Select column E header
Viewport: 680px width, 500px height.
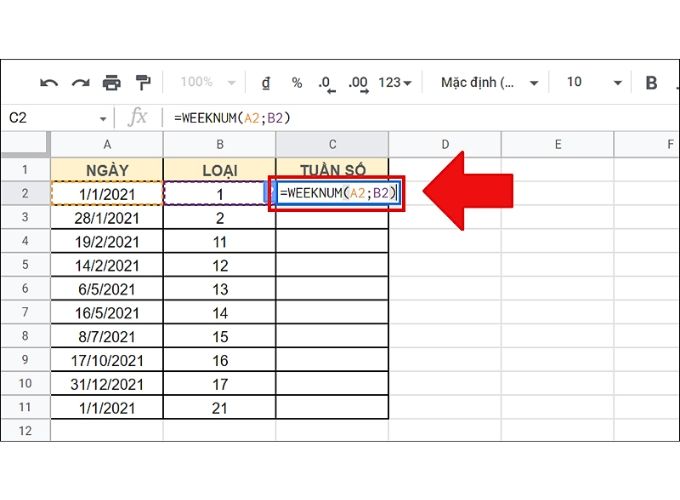click(558, 144)
